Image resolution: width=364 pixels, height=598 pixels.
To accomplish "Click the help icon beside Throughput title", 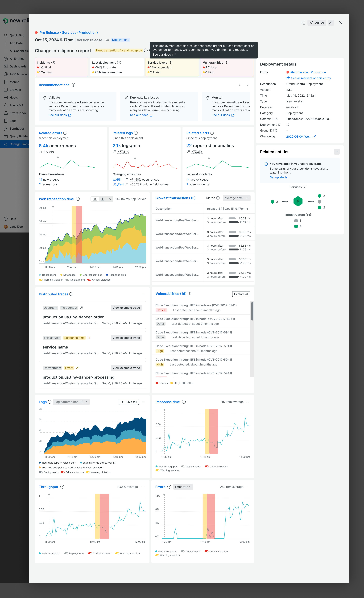I will 62,487.
